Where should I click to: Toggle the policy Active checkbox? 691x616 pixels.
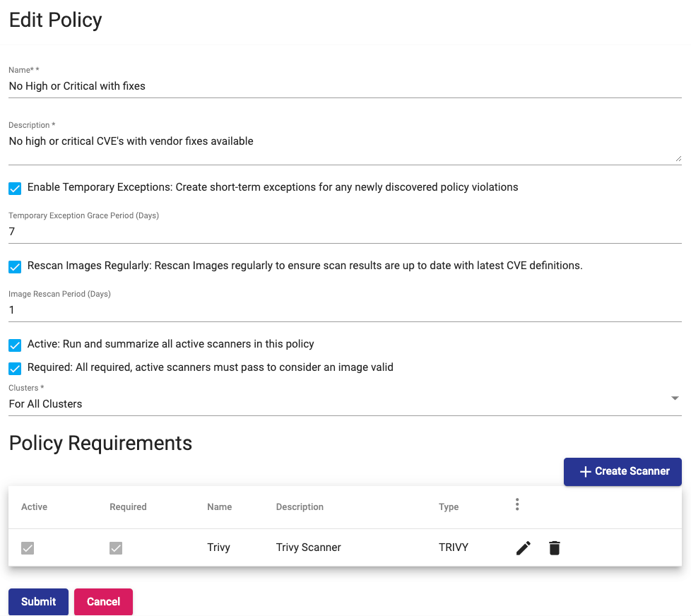coord(15,345)
